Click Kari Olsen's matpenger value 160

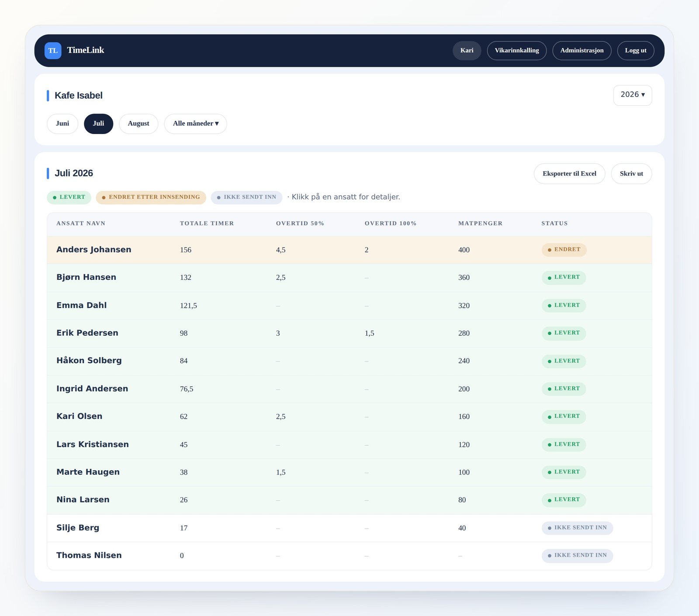tap(464, 417)
